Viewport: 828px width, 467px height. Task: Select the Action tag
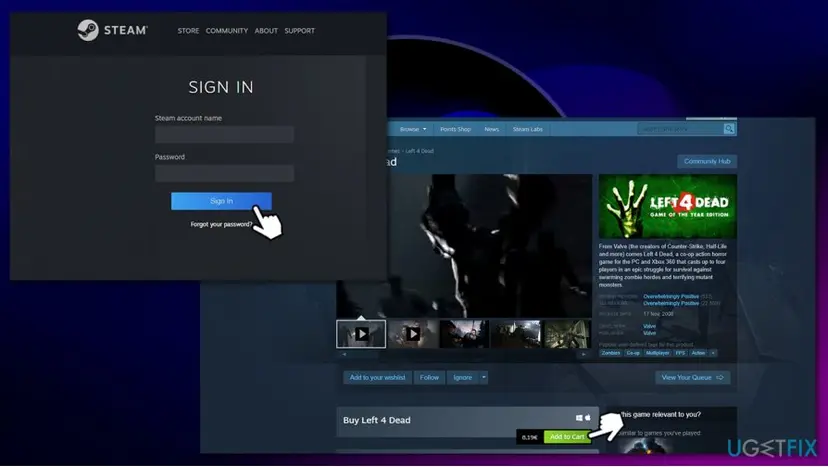[x=698, y=353]
